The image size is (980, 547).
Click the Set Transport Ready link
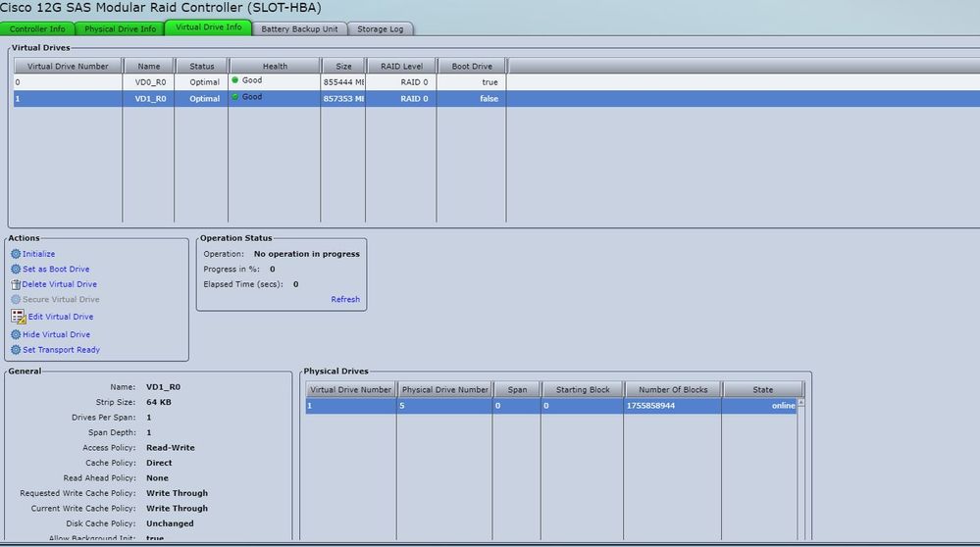pyautogui.click(x=61, y=350)
